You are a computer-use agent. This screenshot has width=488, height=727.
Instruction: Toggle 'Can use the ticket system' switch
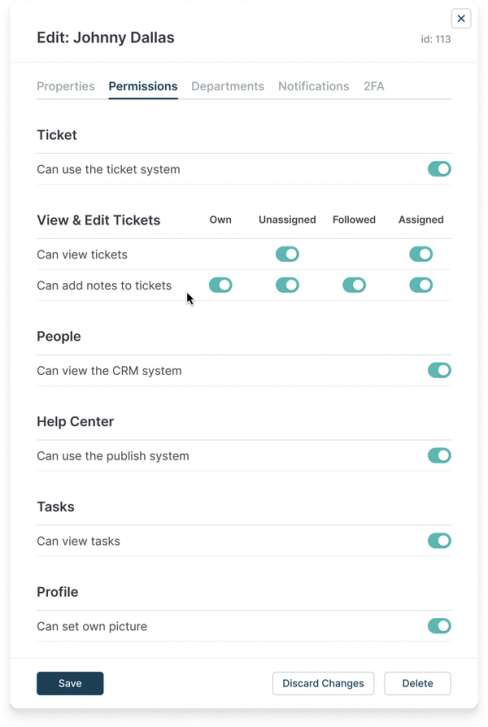point(439,169)
